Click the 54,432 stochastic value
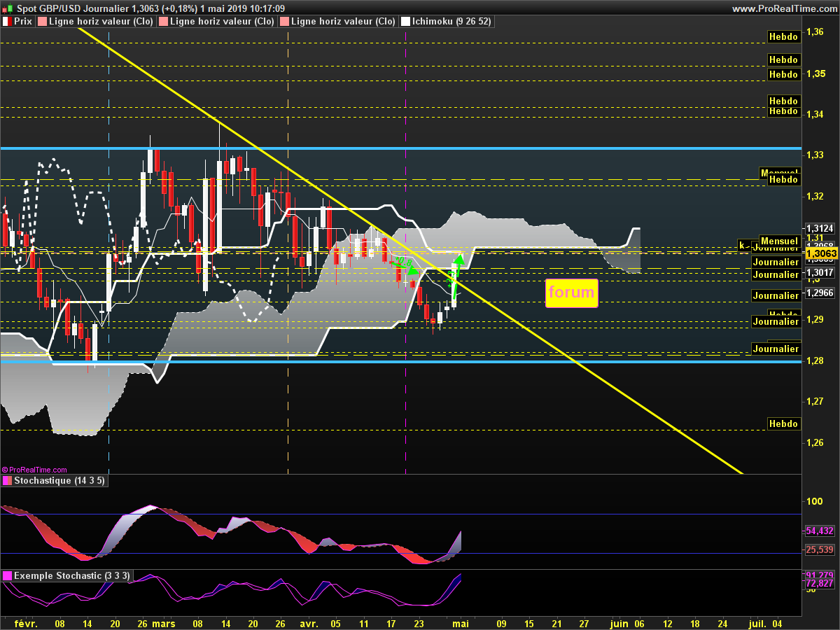This screenshot has height=630, width=840. [819, 531]
